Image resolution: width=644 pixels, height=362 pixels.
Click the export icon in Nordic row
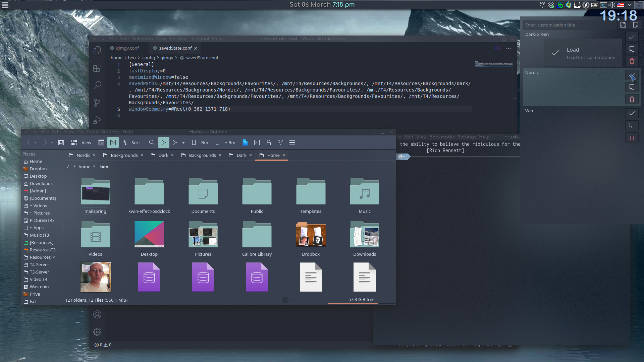click(632, 87)
